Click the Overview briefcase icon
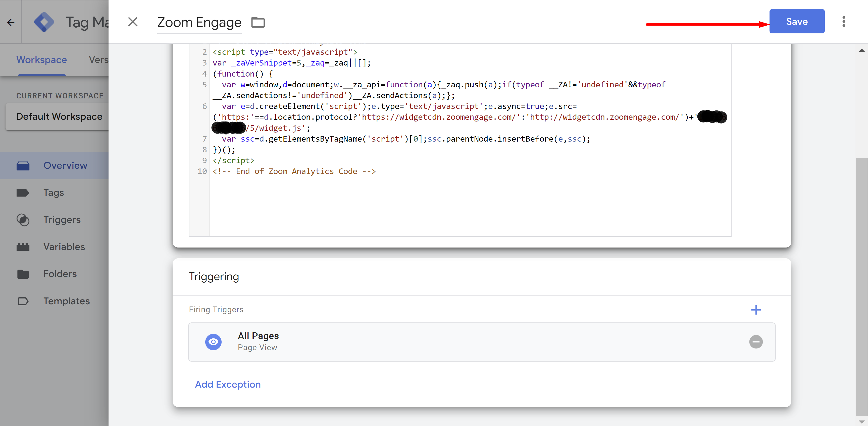 coord(23,165)
